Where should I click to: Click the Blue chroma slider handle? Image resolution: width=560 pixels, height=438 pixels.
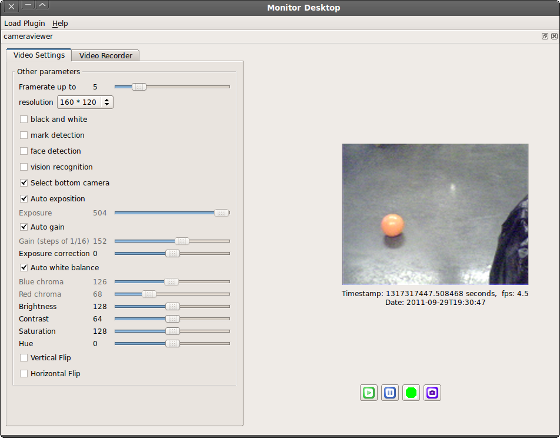pos(171,282)
